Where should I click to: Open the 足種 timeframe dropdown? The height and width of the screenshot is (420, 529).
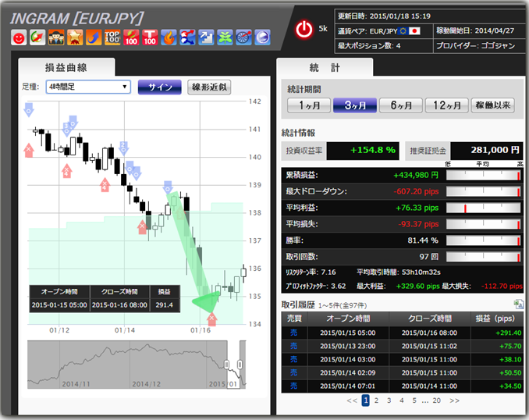(88, 87)
